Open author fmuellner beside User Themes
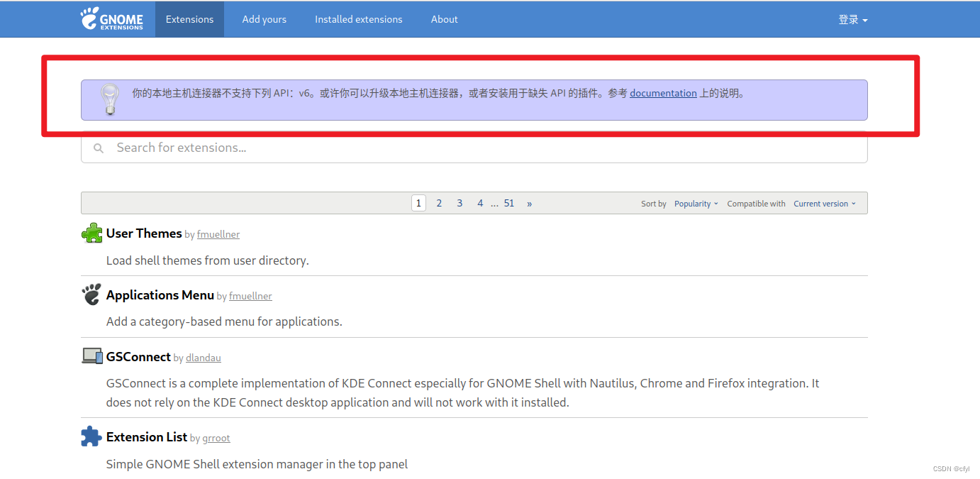The image size is (980, 479). (x=218, y=234)
